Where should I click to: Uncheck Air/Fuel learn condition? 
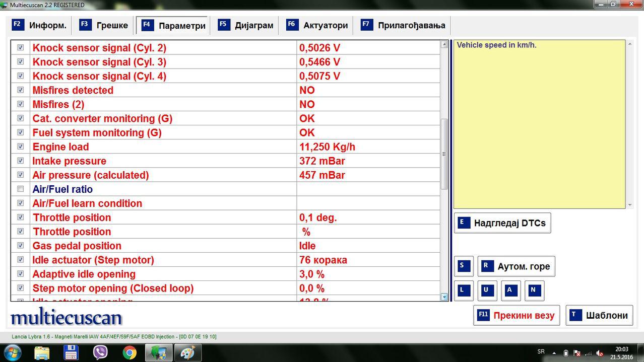tap(21, 203)
